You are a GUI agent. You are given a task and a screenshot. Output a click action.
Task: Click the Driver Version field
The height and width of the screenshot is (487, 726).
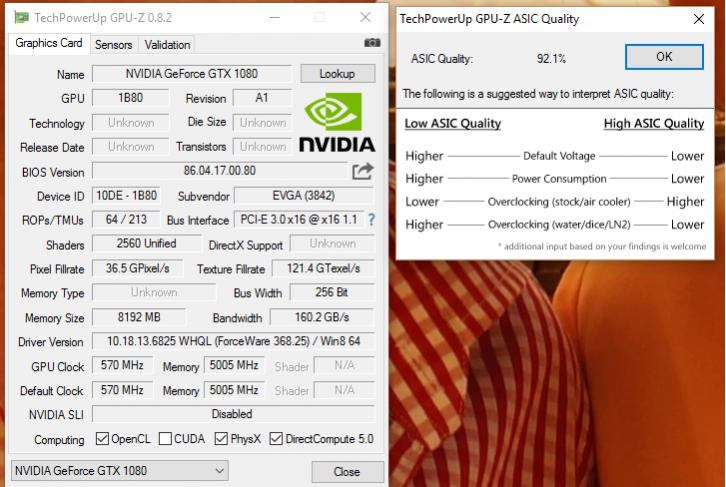233,342
